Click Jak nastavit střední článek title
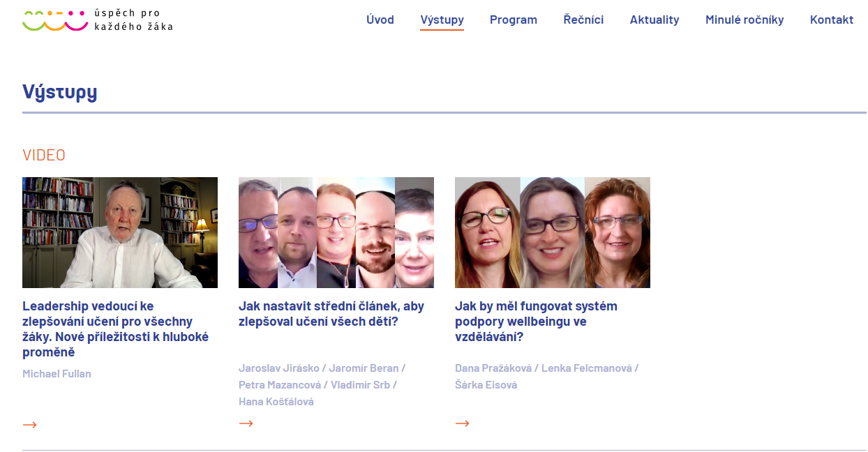 [x=331, y=314]
